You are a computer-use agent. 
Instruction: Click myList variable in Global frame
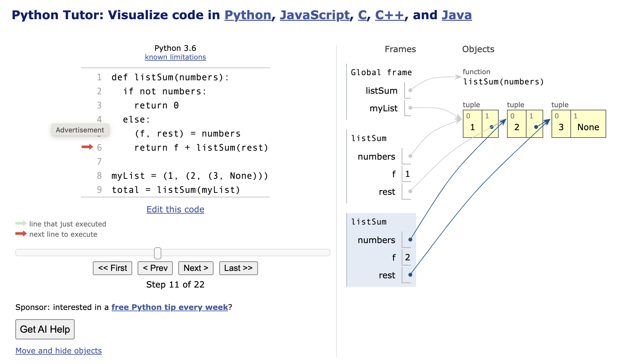[x=383, y=108]
